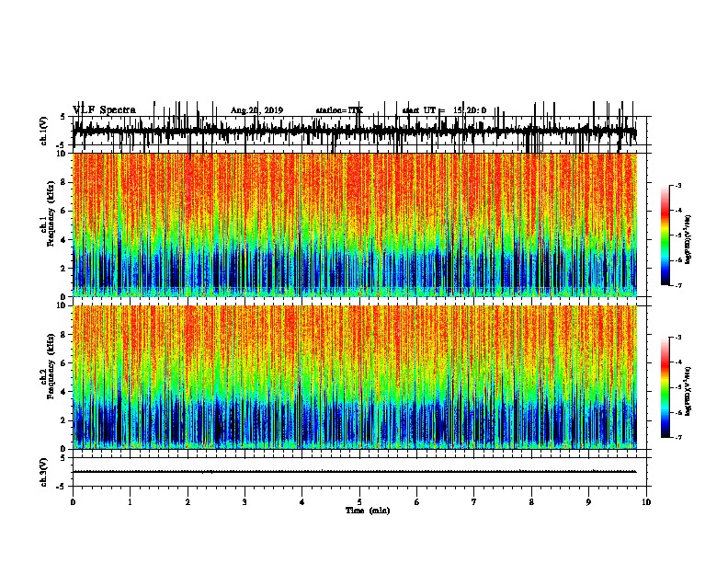This screenshot has height=563, width=728.
Task: Click time axis tick label "0"
Action: [73, 502]
